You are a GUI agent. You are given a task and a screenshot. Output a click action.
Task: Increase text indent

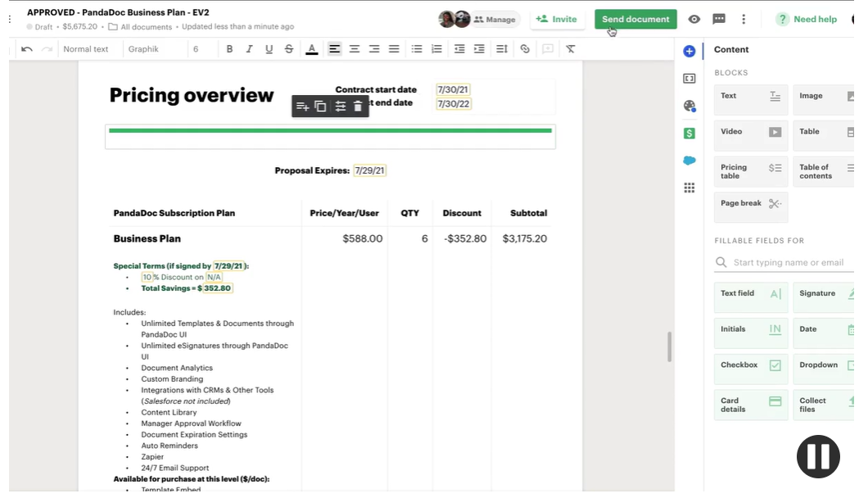(x=479, y=49)
